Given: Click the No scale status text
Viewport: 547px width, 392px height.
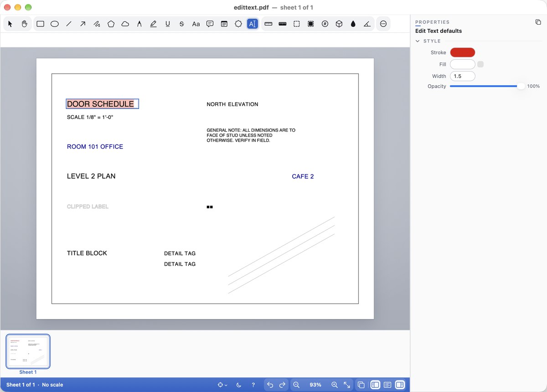Looking at the screenshot, I should [x=52, y=385].
